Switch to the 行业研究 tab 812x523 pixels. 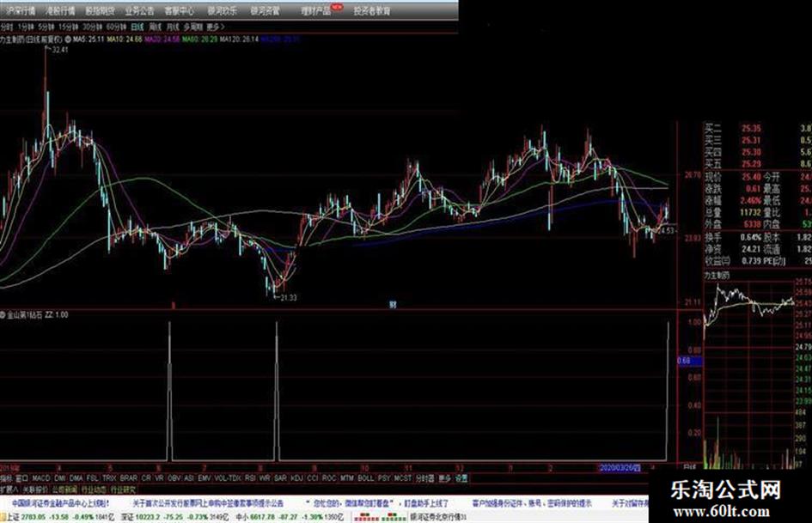click(x=123, y=490)
